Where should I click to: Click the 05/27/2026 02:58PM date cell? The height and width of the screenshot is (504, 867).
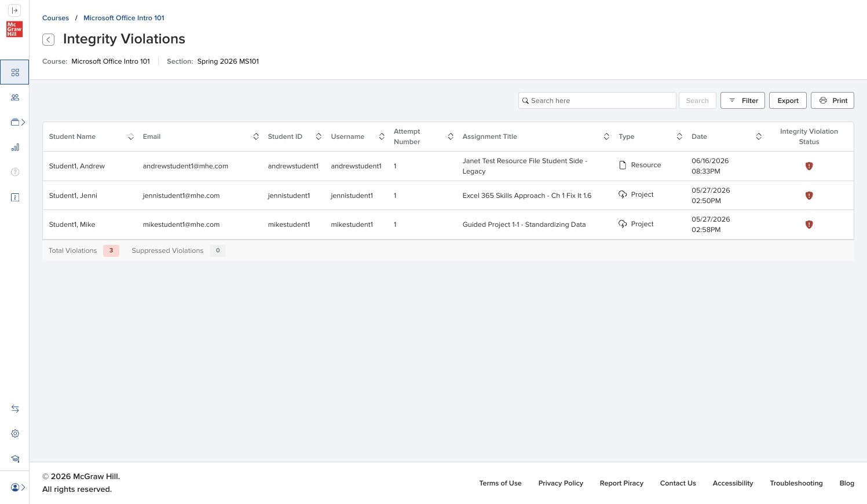coord(711,225)
